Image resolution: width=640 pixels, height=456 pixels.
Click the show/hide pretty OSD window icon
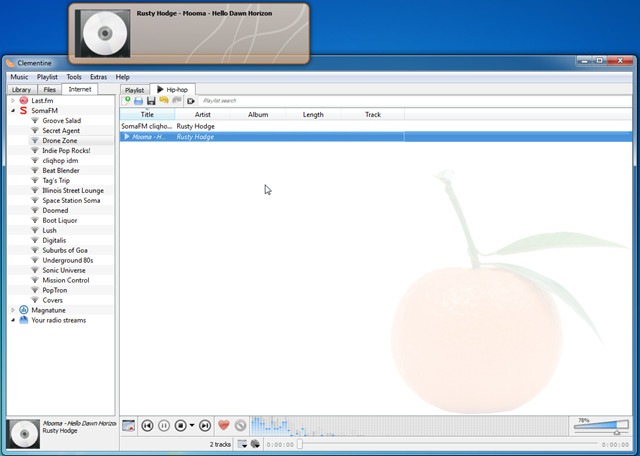pos(129,425)
